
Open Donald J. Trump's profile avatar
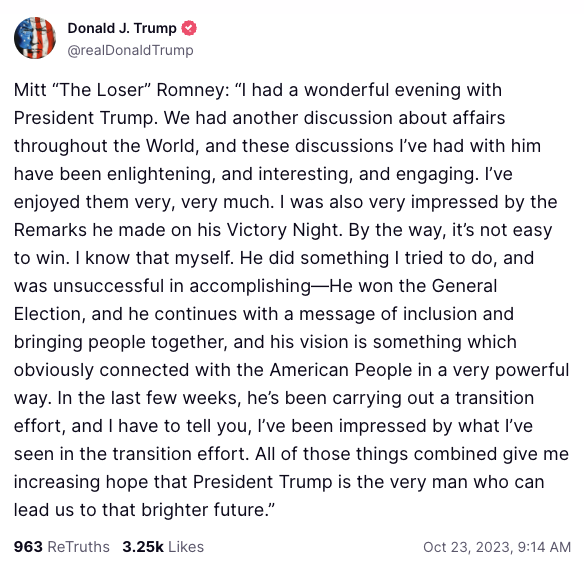(x=35, y=38)
